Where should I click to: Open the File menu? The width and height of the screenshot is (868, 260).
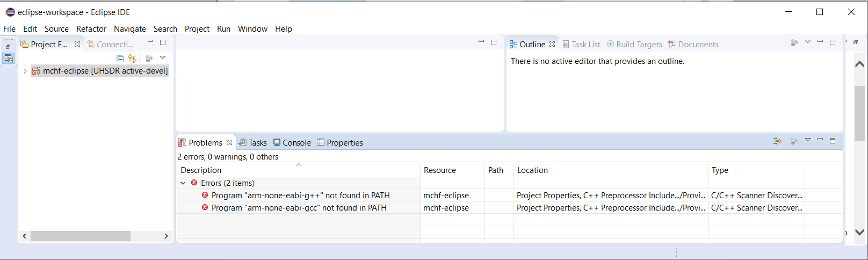(x=10, y=29)
